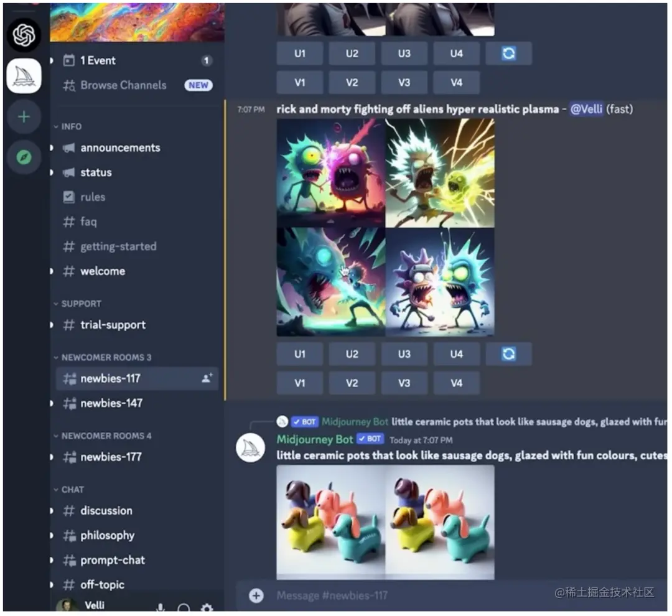Image resolution: width=672 pixels, height=616 pixels.
Task: Open the off-topic channel
Action: point(136,585)
